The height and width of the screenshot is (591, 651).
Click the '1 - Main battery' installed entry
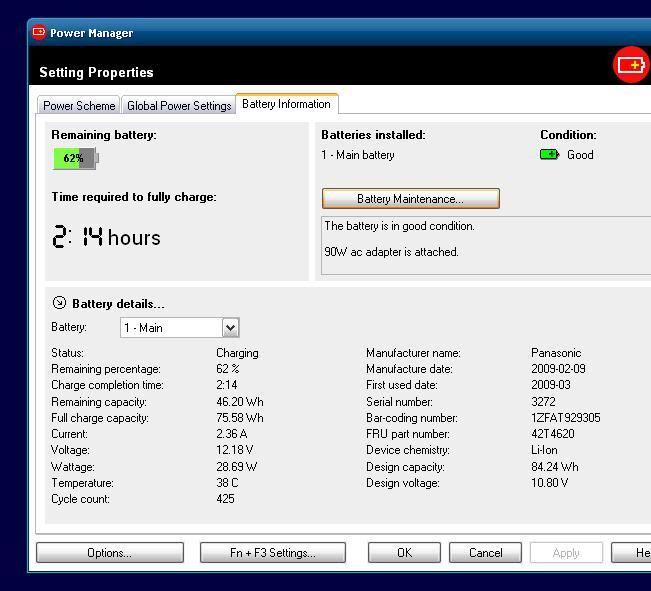click(358, 155)
